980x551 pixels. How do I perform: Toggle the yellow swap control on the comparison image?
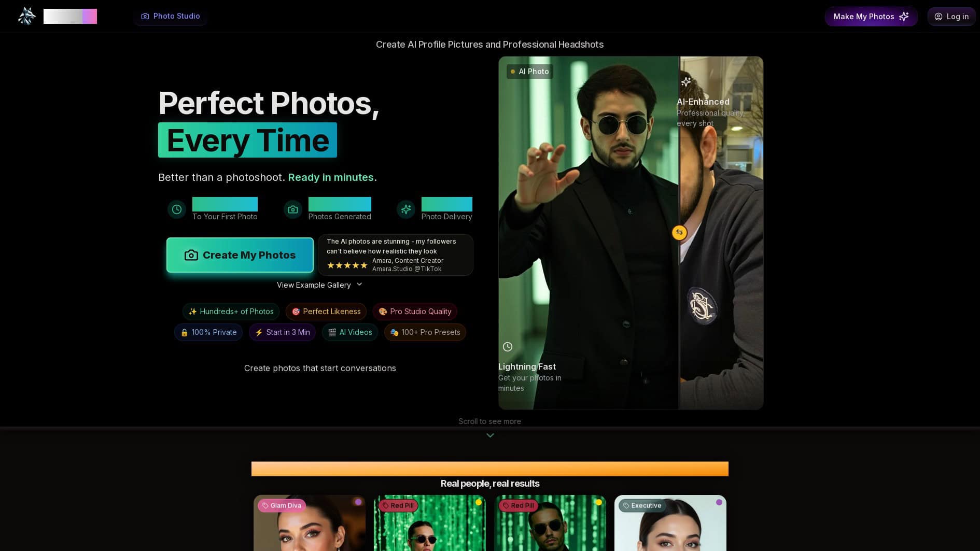tap(679, 232)
